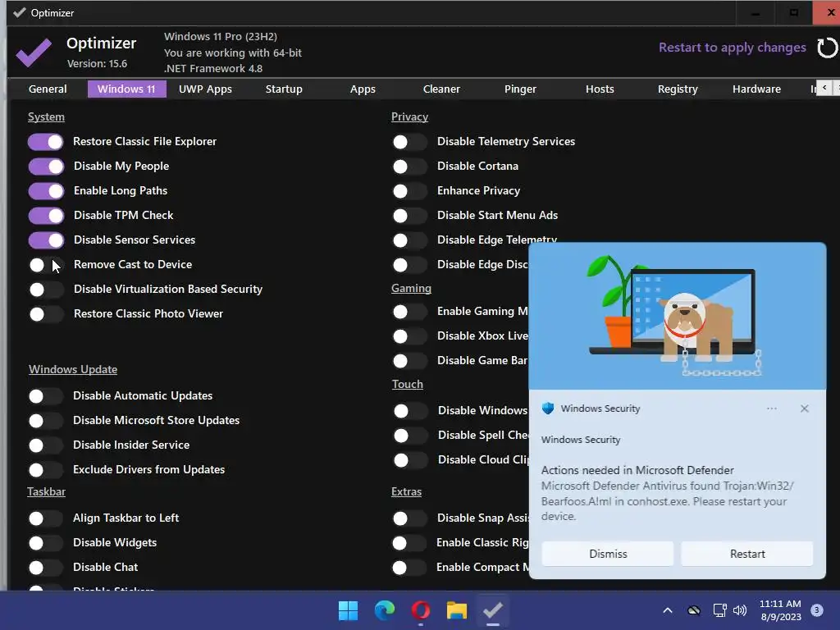Turn on Disable Cloud Clipboard toggle

410,459
